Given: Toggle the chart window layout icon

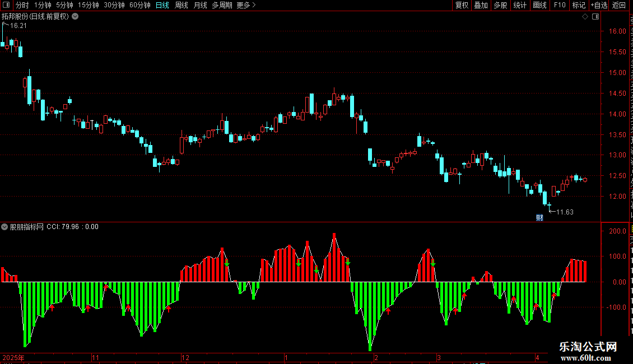Looking at the screenshot, I should pyautogui.click(x=595, y=17).
